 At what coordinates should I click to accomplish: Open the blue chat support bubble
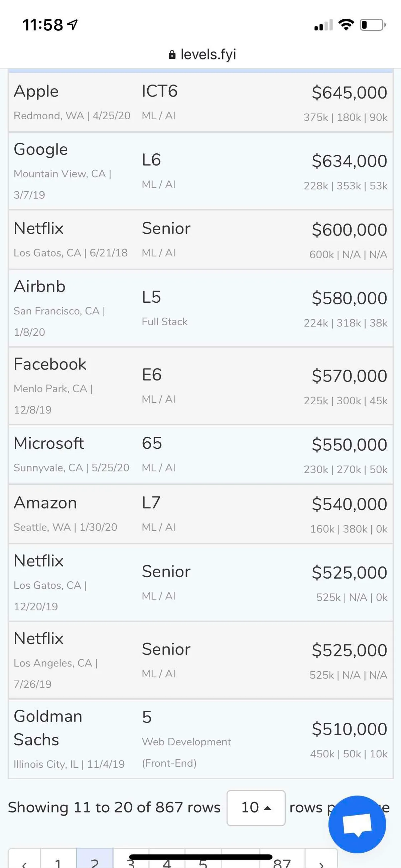tap(357, 824)
